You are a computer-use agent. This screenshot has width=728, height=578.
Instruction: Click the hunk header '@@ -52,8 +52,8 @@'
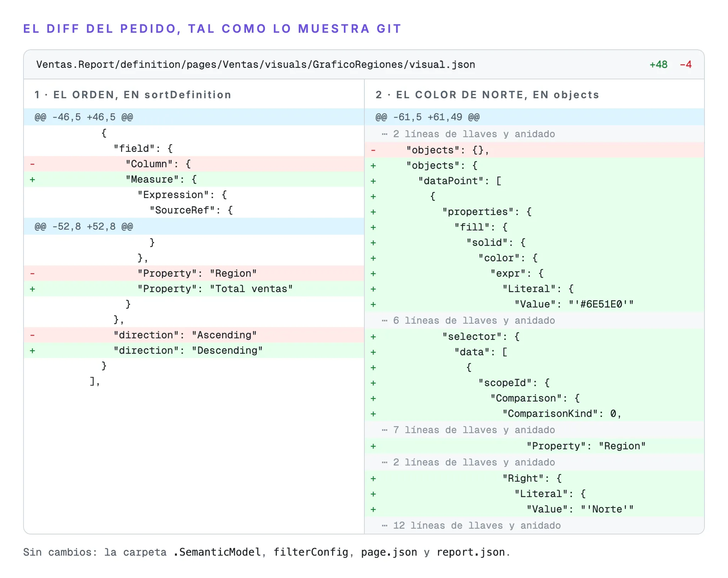(194, 227)
